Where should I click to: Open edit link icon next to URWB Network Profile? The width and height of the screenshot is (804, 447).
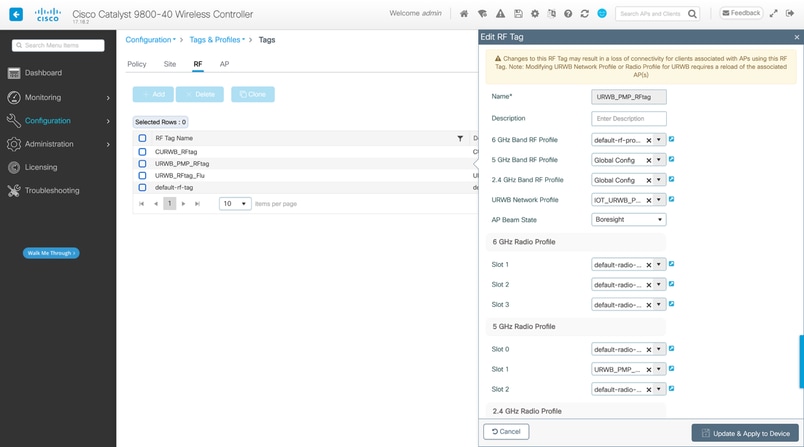point(671,199)
